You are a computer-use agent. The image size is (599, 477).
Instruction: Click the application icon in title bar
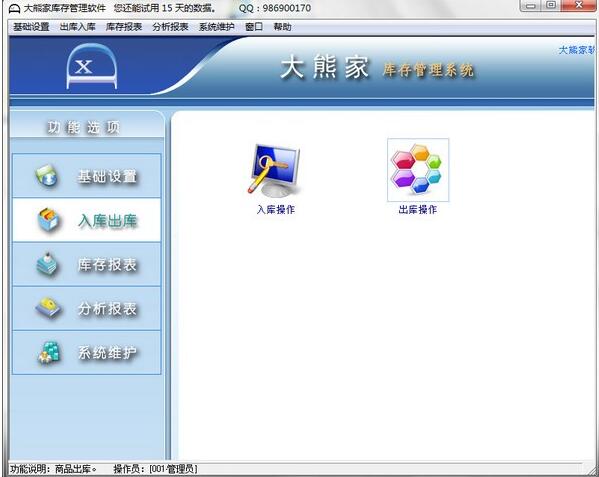coord(14,8)
